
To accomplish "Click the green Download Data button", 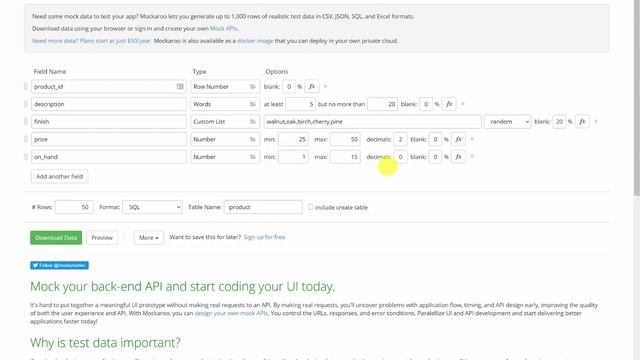I will point(56,238).
